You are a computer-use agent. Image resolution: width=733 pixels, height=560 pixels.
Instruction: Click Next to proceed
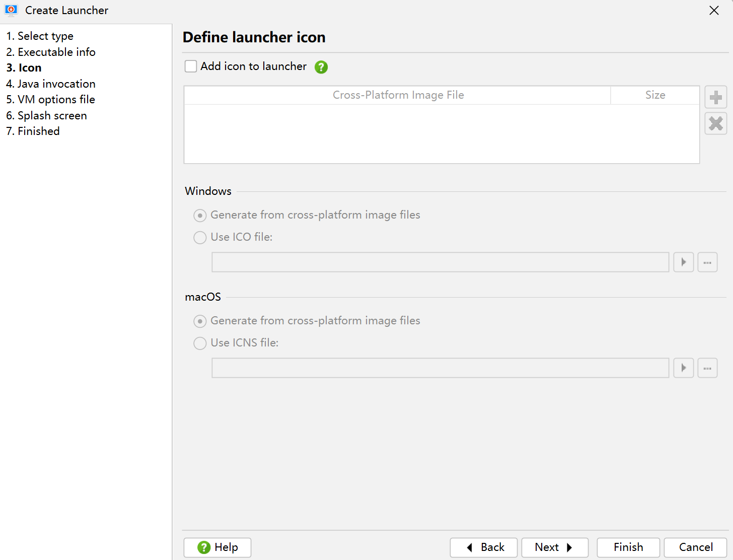(555, 547)
